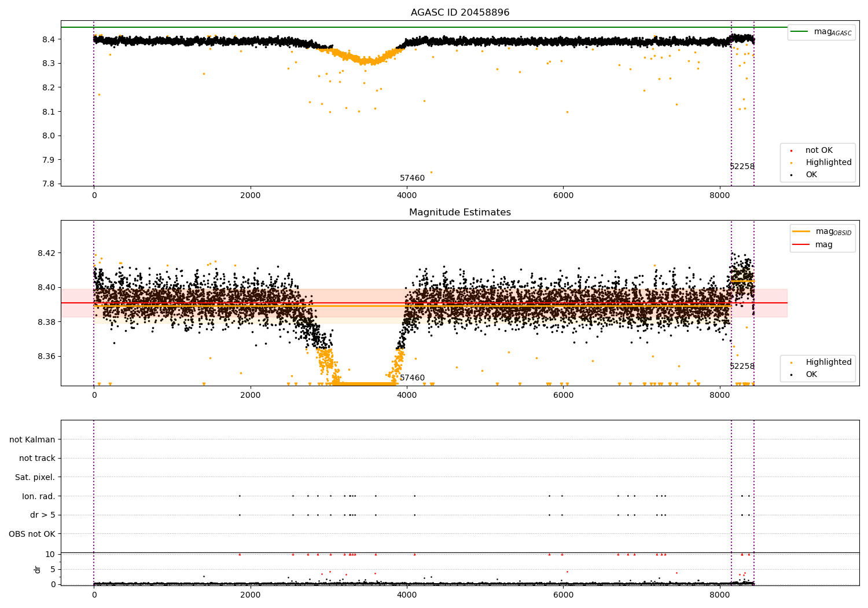Click the 'not track' row label
The image size is (868, 608).
[x=37, y=459]
